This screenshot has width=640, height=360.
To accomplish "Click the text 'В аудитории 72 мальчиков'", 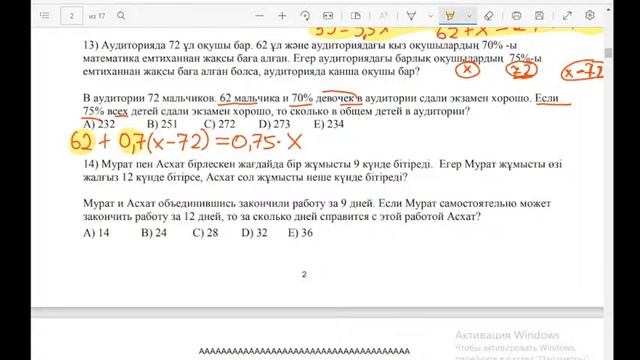I will coord(149,98).
